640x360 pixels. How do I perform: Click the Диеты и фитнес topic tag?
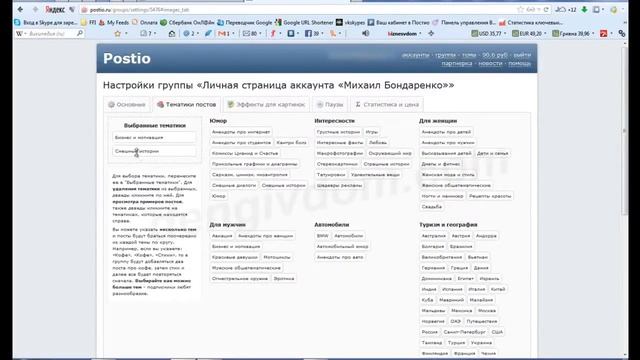[x=440, y=164]
